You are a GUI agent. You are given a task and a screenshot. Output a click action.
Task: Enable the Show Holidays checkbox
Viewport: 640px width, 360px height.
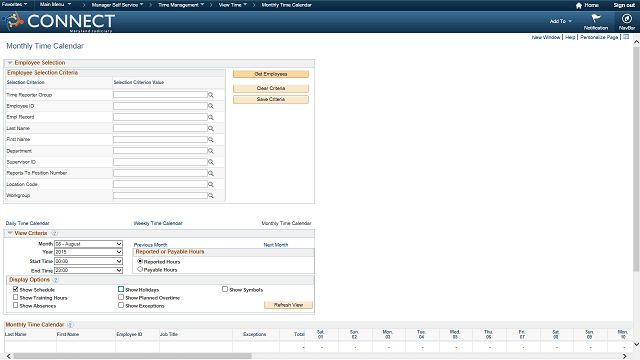(121, 289)
